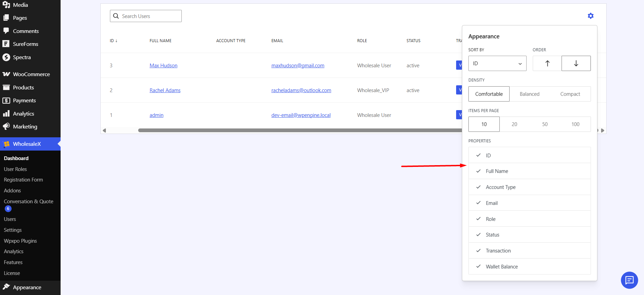Click the Spectra logo icon
644x295 pixels.
(x=6, y=57)
